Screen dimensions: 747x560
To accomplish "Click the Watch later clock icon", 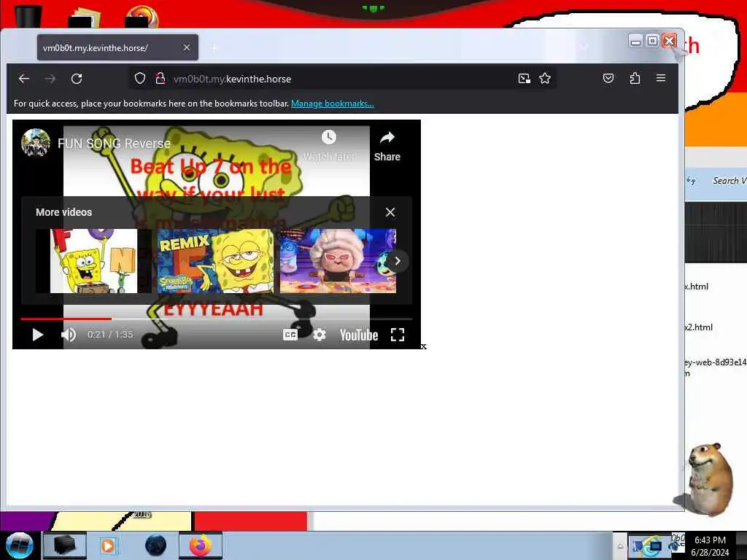I will click(x=329, y=138).
